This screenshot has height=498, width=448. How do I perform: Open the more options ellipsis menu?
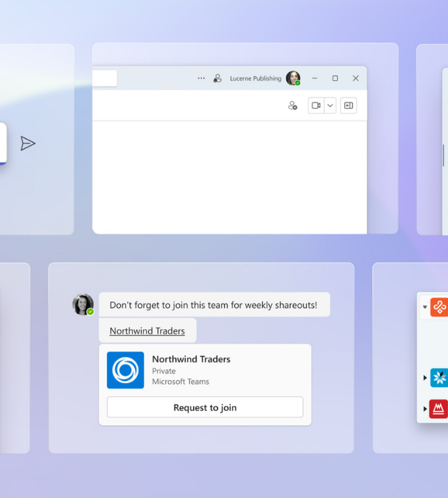pyautogui.click(x=201, y=78)
